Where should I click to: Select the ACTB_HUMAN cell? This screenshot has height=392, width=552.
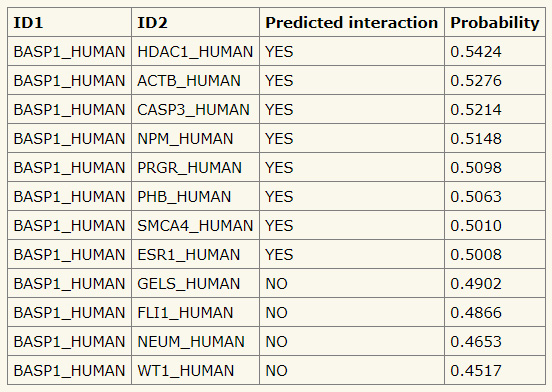point(195,80)
